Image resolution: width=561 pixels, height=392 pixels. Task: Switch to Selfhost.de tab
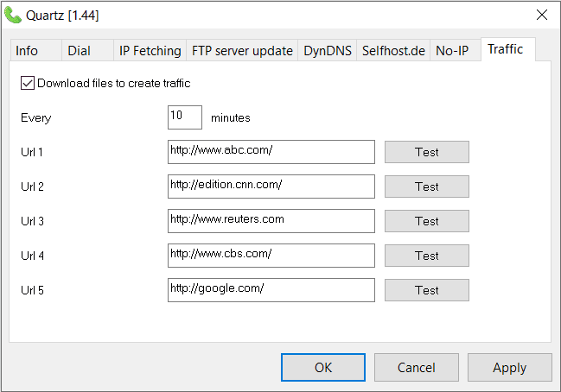click(393, 51)
